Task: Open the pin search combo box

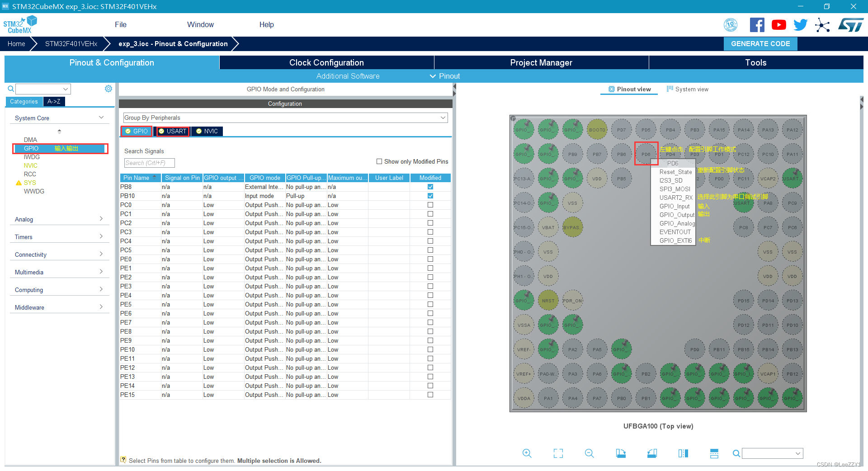Action: pos(772,453)
